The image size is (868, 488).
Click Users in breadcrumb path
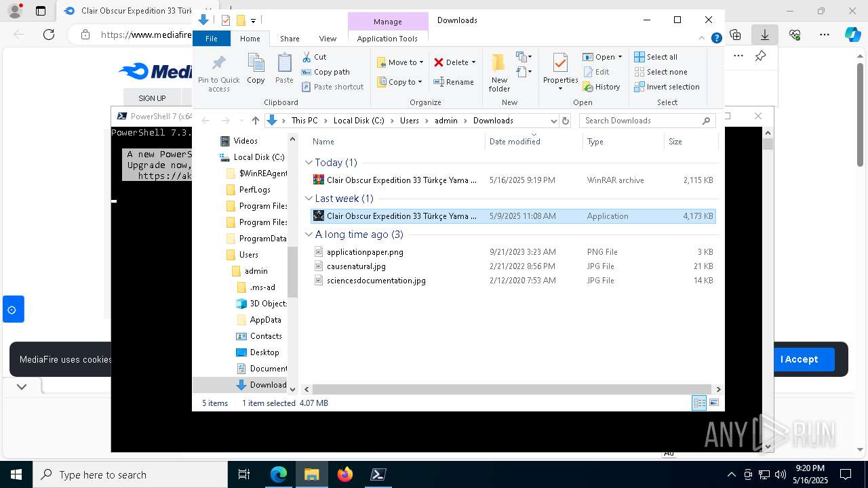[410, 121]
